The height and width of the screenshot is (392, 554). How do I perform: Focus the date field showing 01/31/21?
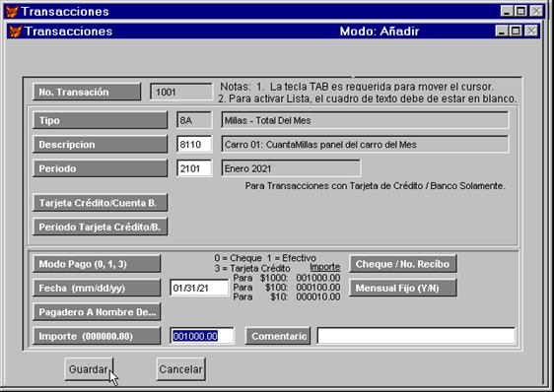[199, 288]
